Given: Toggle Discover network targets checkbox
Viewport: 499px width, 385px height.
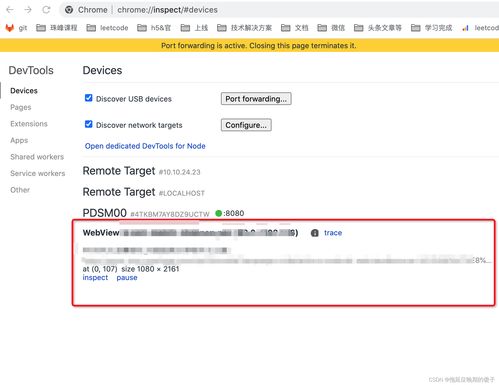Looking at the screenshot, I should (88, 124).
